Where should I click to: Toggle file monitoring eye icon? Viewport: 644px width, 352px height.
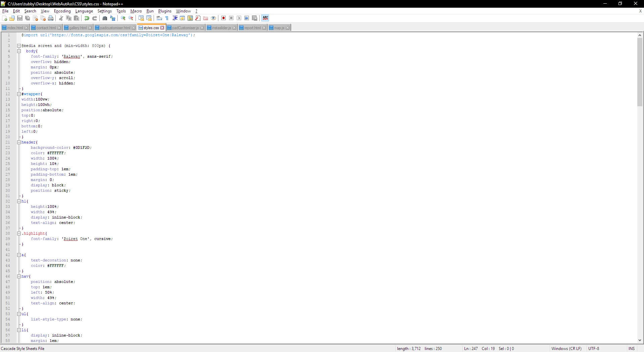pos(213,18)
